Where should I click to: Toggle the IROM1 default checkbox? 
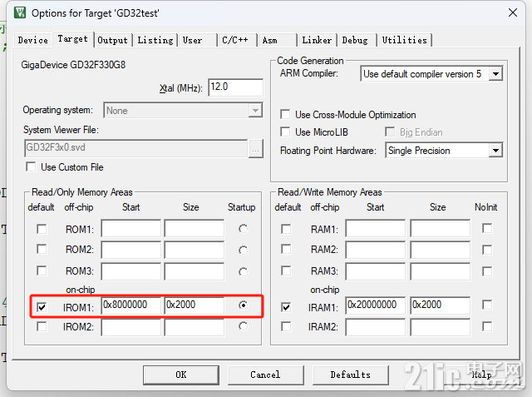pos(42,307)
